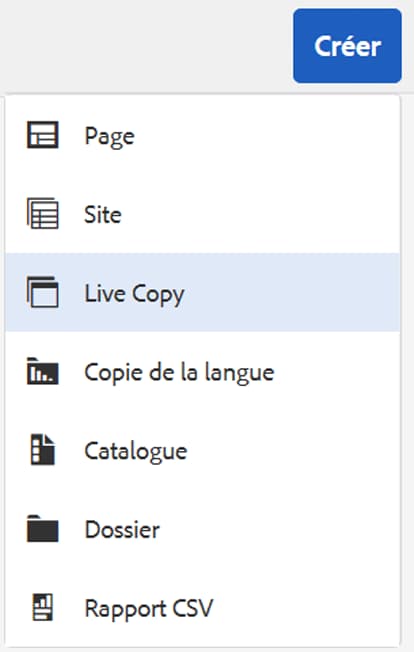
Task: Click the Rapport CSV report icon
Action: point(43,607)
